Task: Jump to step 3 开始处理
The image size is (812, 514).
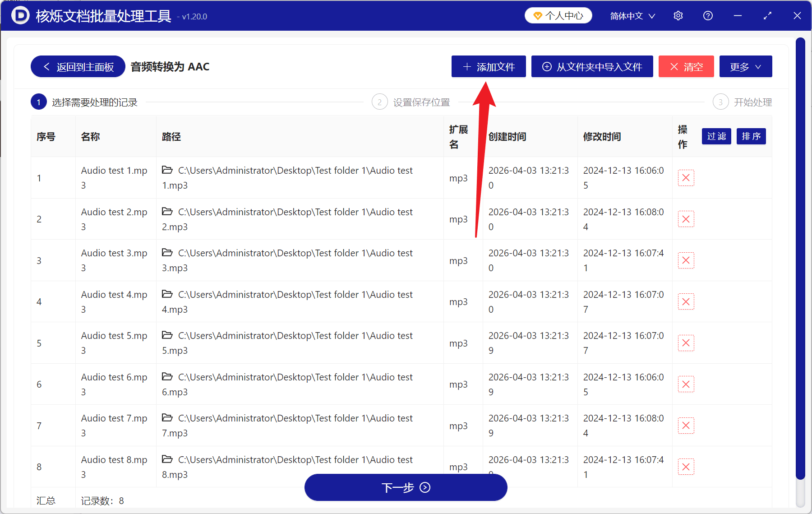Action: [x=743, y=102]
